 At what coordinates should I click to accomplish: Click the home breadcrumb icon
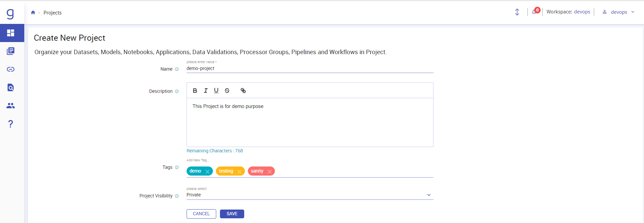[33, 13]
